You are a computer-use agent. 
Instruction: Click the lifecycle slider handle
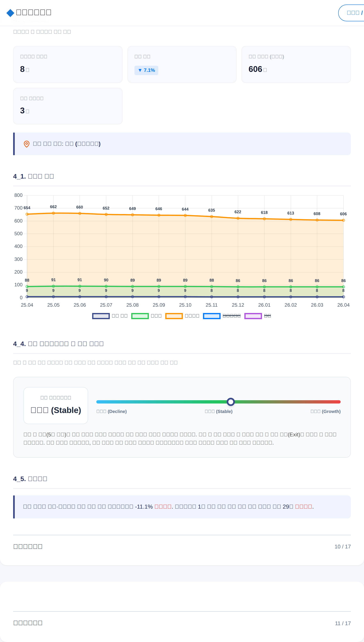coord(231,402)
